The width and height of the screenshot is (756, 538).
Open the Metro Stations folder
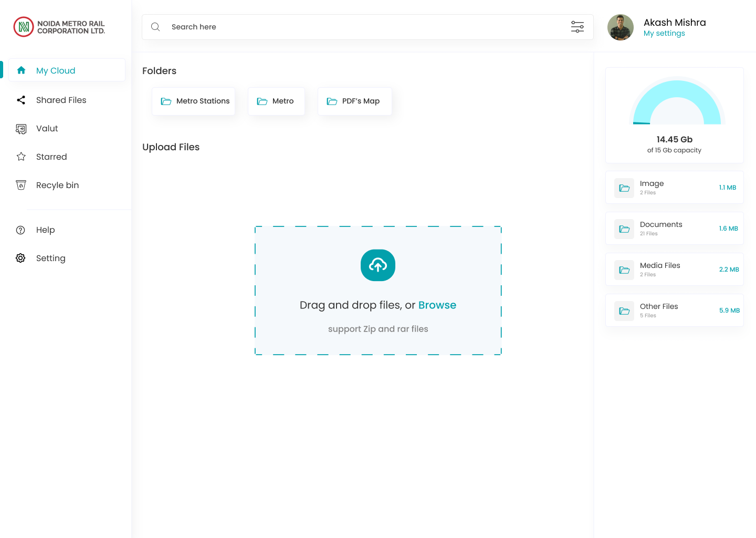[x=194, y=101]
